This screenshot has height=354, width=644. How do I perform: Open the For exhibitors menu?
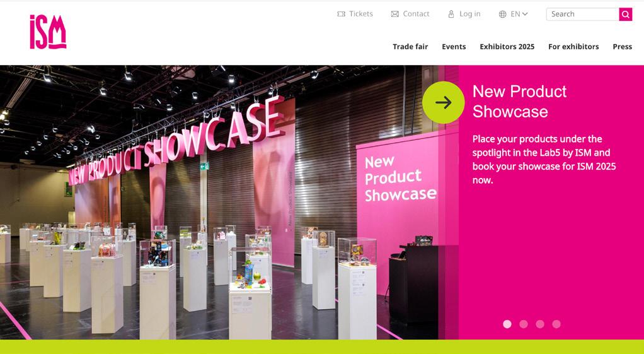[x=573, y=47]
